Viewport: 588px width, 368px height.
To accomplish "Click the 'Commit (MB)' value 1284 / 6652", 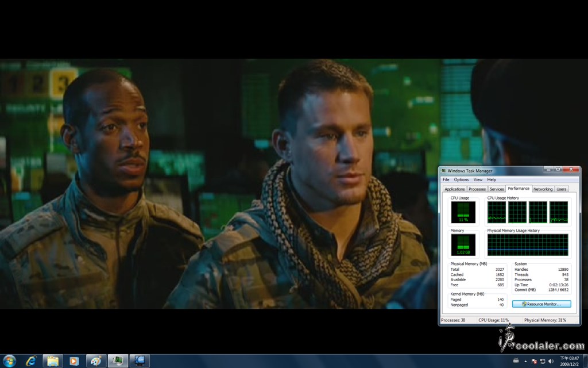I will click(558, 290).
